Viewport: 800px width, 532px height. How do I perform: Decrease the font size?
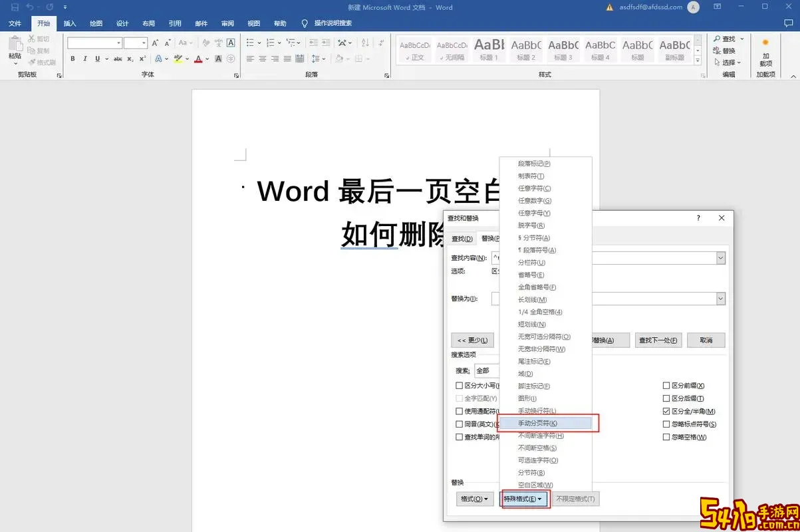(x=167, y=43)
